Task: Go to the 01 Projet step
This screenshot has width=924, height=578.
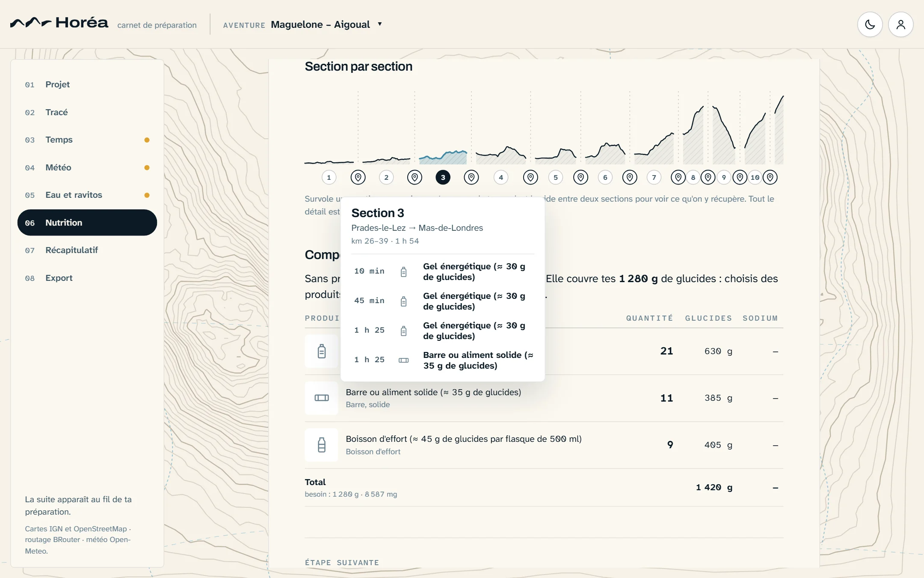Action: pyautogui.click(x=87, y=84)
